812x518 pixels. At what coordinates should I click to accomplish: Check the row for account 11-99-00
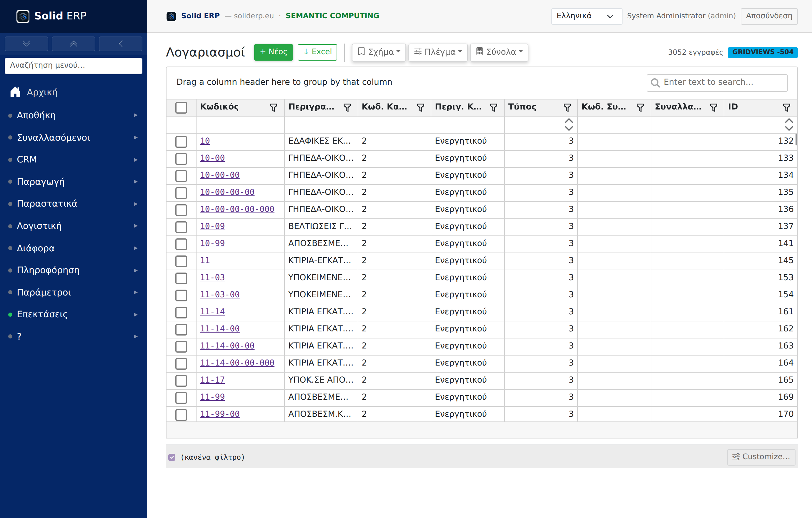[x=181, y=415]
